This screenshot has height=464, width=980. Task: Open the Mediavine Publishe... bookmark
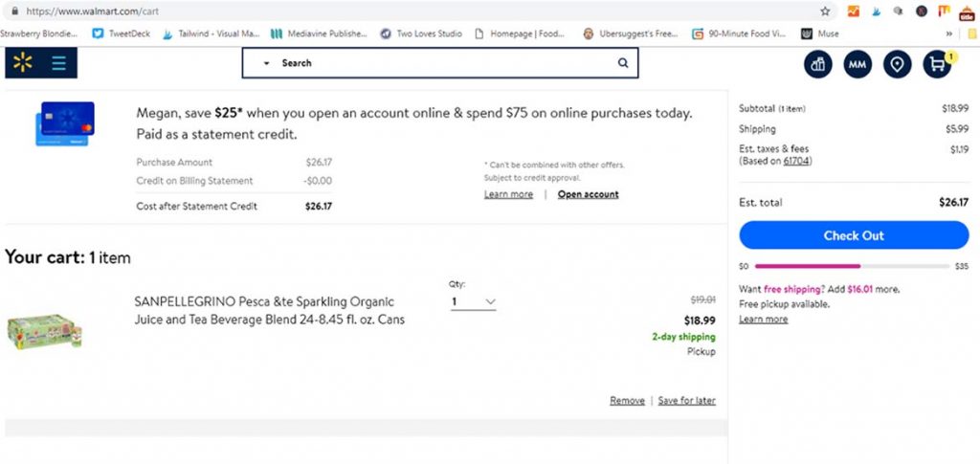tap(319, 33)
